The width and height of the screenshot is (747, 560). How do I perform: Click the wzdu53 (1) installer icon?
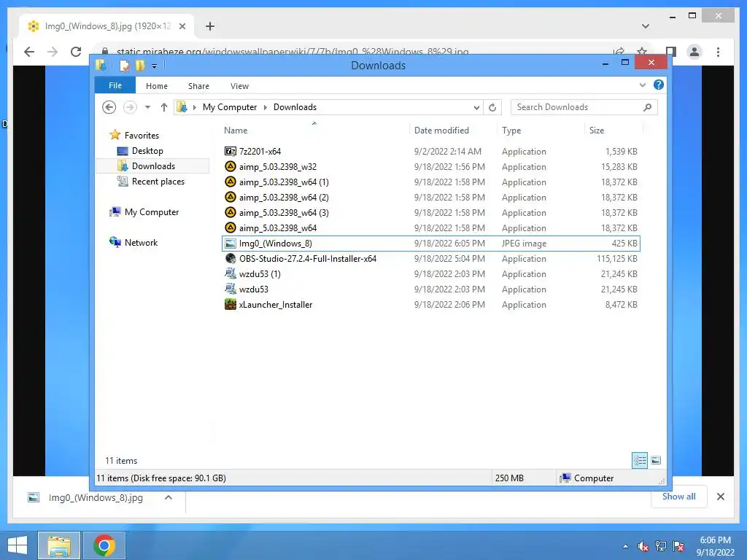(x=230, y=274)
